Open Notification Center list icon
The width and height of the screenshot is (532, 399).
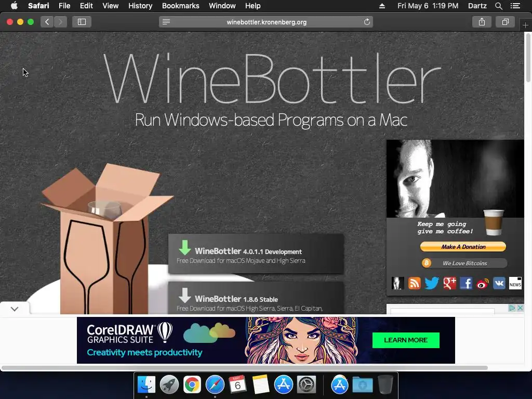pyautogui.click(x=515, y=6)
